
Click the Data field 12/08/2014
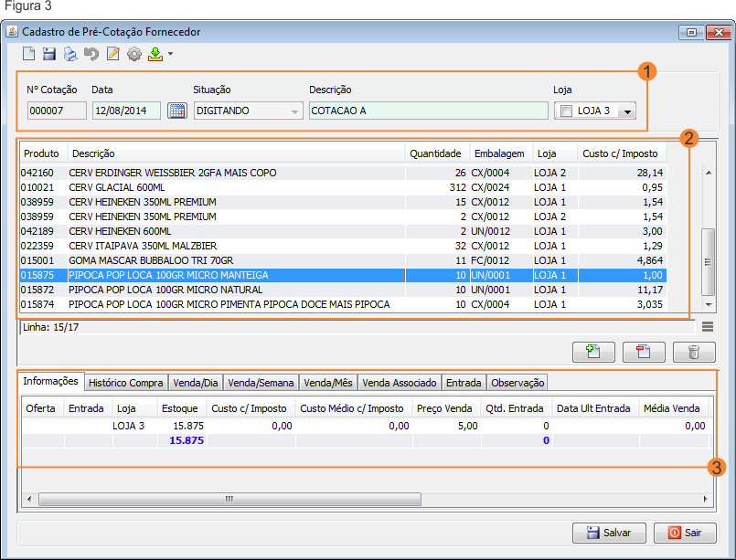[126, 111]
